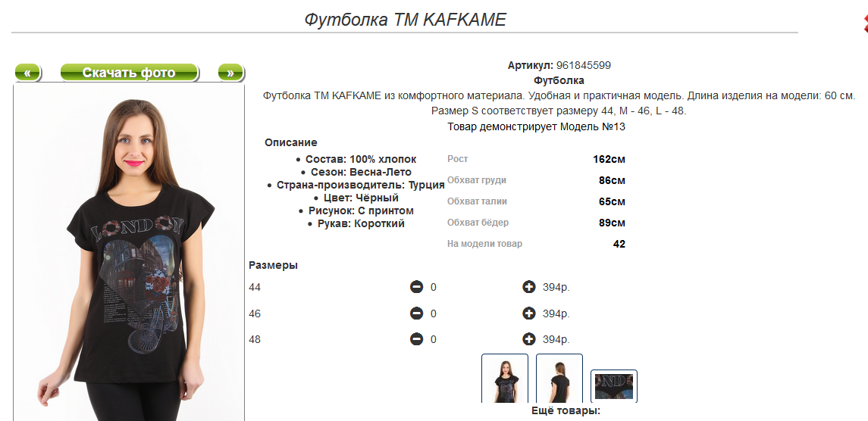Screen dimensions: 868x421
Task: Click quantity value 0 for size 48
Action: click(x=434, y=339)
